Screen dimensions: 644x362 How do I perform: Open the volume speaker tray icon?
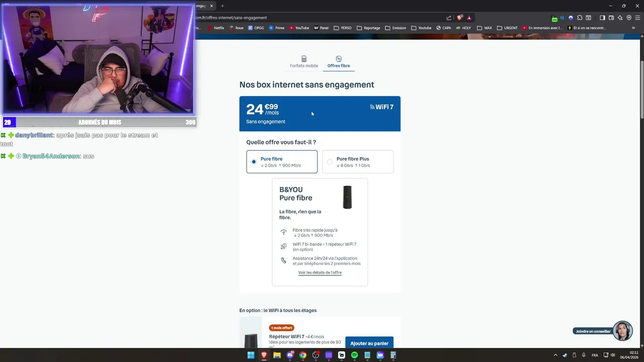tap(613, 355)
